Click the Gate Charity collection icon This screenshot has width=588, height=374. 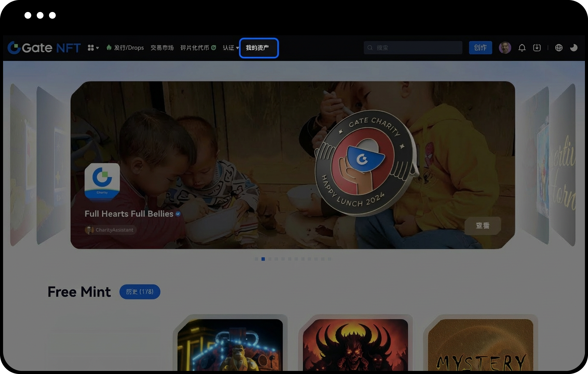point(102,182)
